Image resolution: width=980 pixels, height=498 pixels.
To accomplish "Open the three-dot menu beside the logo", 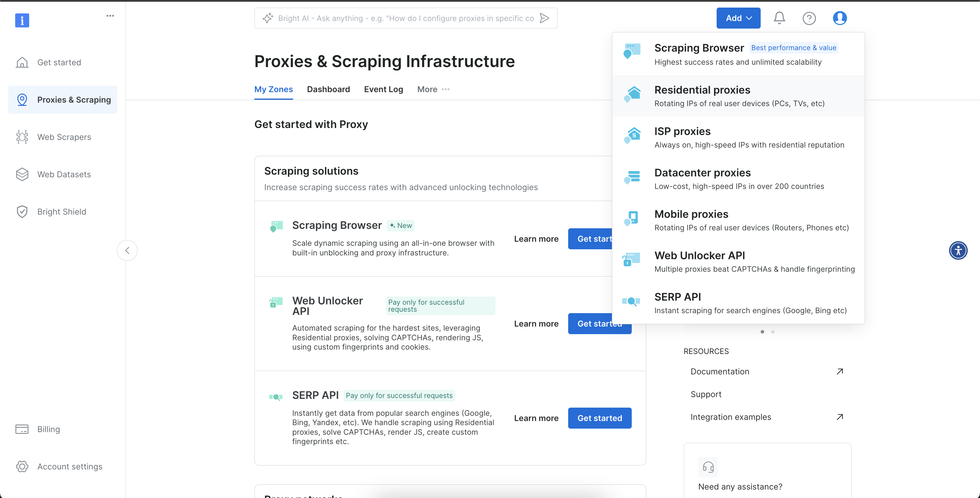I will 110,15.
